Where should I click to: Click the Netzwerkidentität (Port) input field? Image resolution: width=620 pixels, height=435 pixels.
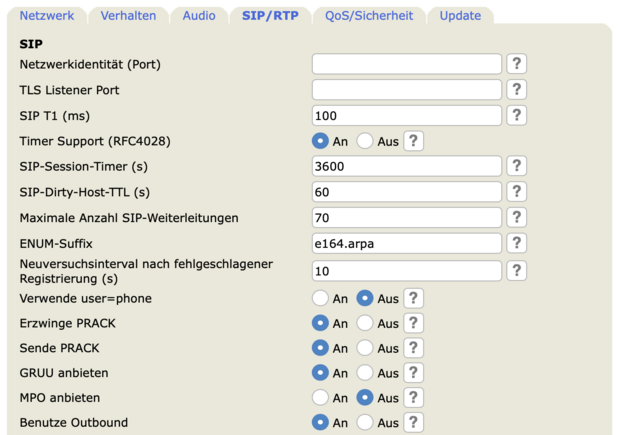tap(406, 64)
